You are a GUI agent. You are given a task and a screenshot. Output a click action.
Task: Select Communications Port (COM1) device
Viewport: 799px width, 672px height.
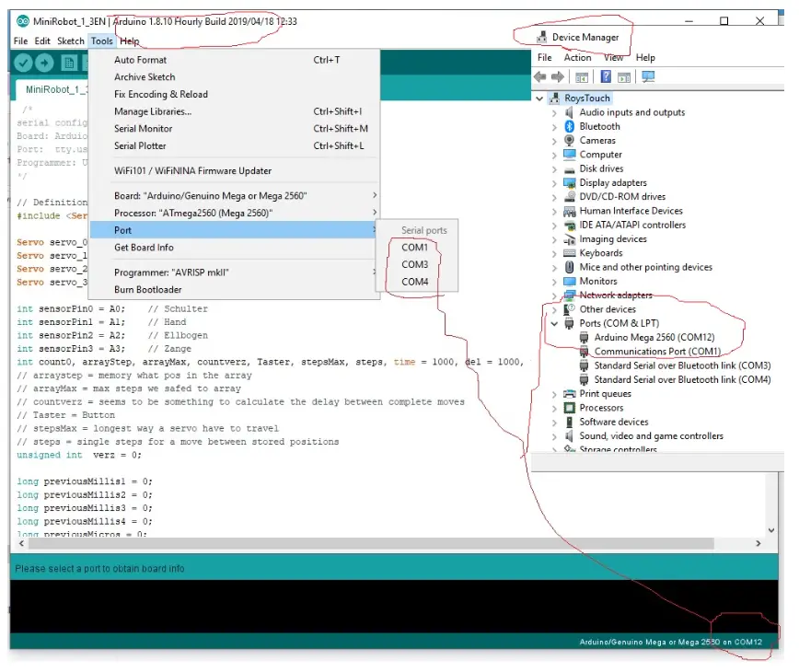657,352
